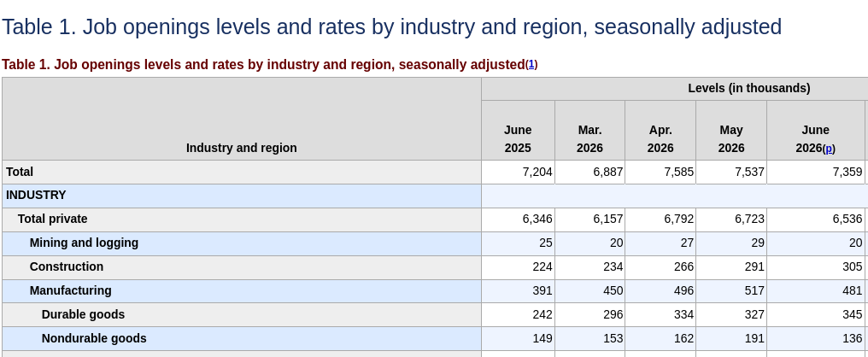Select Durable goods value 242
The height and width of the screenshot is (357, 868).
(x=542, y=314)
